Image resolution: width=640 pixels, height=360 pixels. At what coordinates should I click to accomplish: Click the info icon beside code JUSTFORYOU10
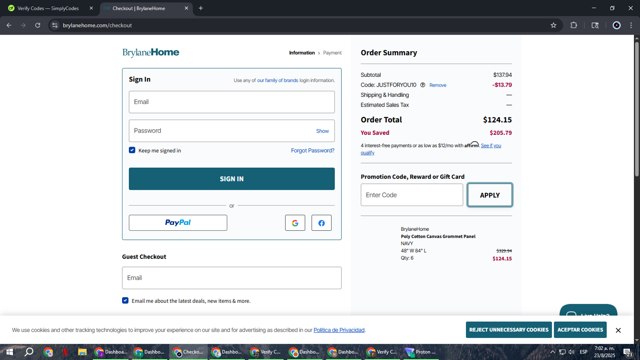422,85
